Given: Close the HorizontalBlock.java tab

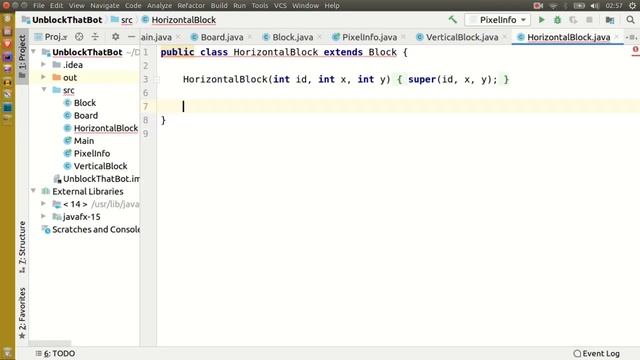Looking at the screenshot, I should [616, 37].
